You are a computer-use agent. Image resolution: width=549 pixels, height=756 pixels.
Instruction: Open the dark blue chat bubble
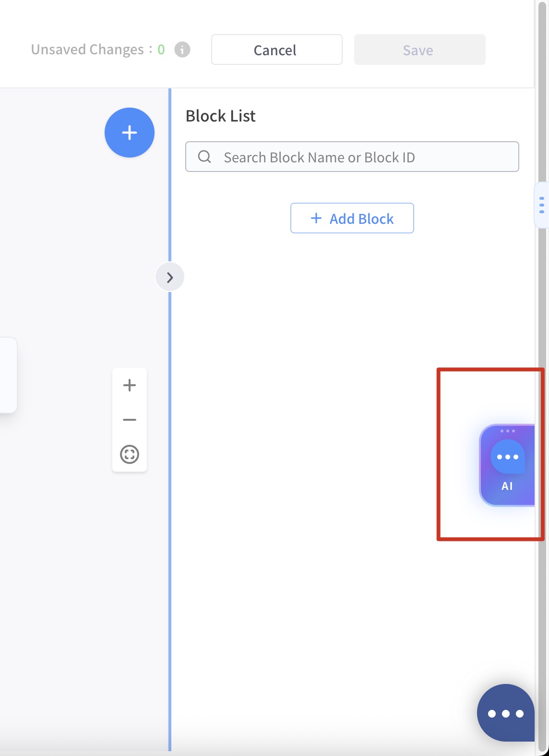tap(506, 713)
